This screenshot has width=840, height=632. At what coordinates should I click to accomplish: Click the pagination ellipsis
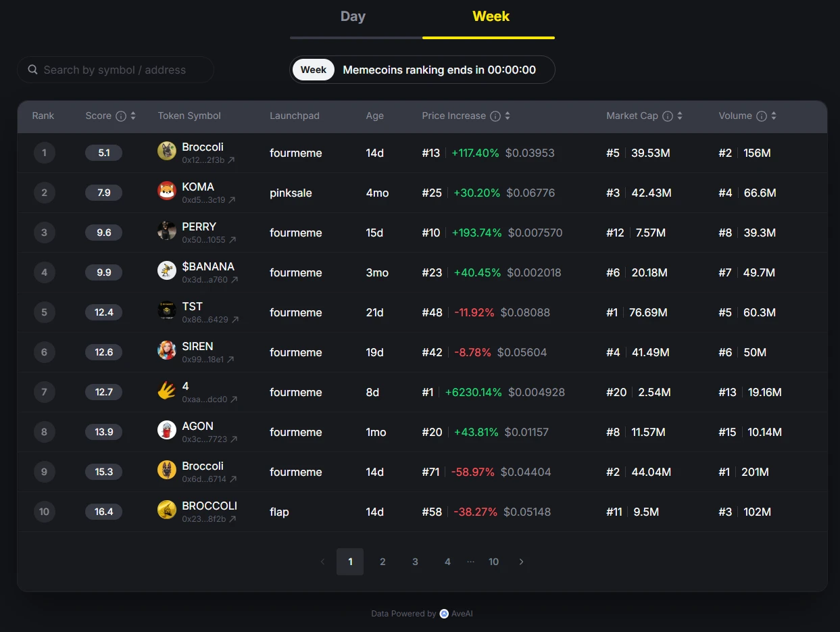pyautogui.click(x=470, y=562)
